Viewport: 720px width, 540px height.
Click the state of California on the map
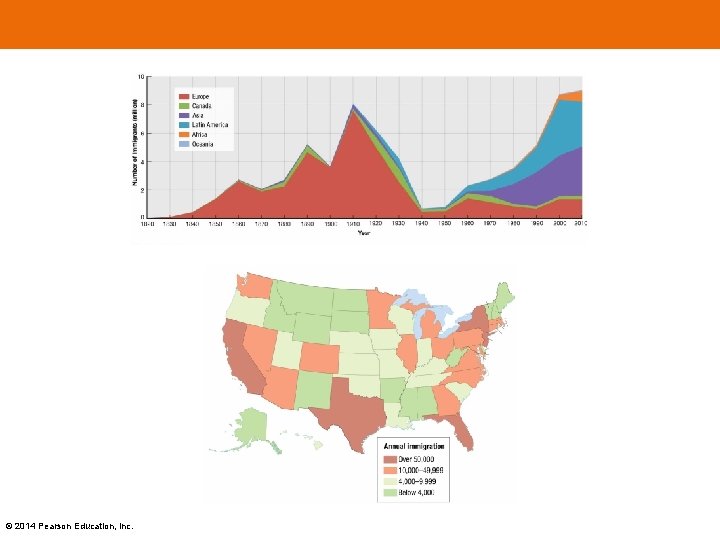241,356
